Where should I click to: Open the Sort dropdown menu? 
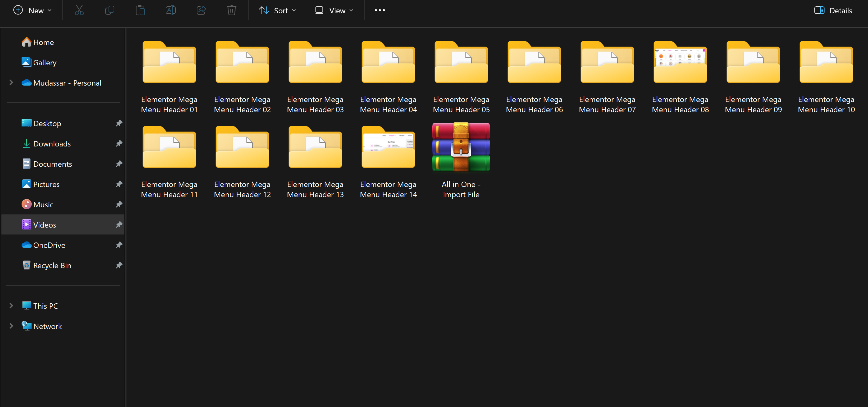[x=278, y=10]
